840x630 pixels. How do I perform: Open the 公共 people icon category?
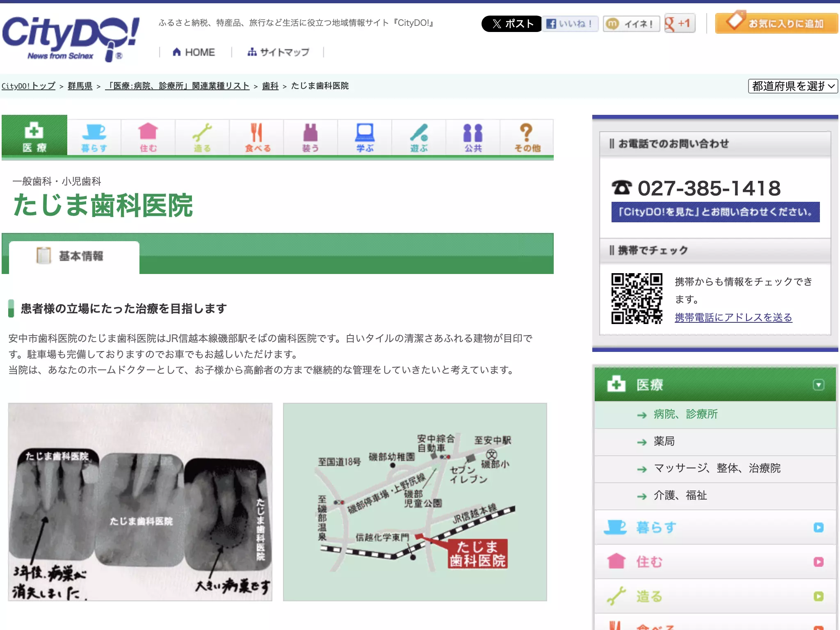[x=473, y=138]
